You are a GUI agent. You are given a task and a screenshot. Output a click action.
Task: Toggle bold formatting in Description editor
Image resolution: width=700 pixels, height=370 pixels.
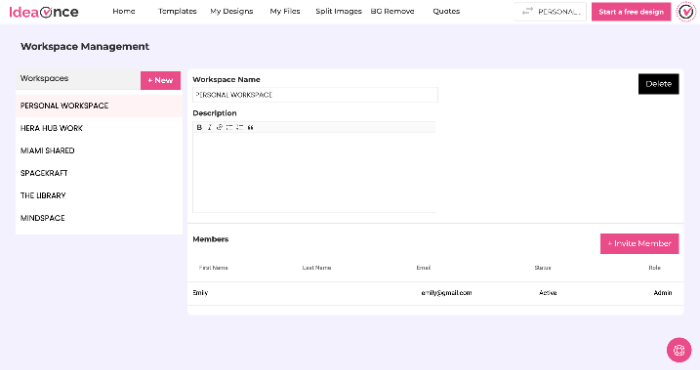199,127
